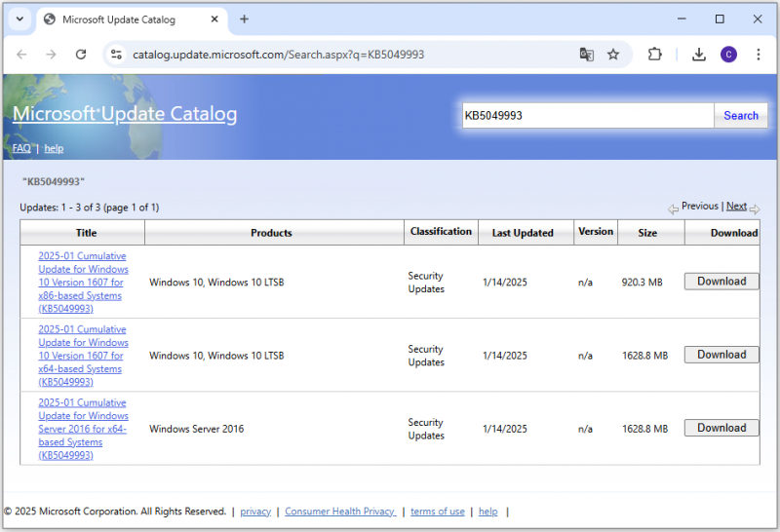
Task: Open the tab search chevron
Action: [19, 19]
